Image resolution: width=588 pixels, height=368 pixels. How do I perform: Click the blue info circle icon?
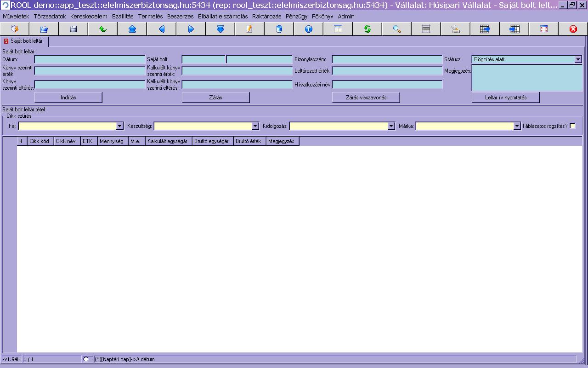[309, 29]
